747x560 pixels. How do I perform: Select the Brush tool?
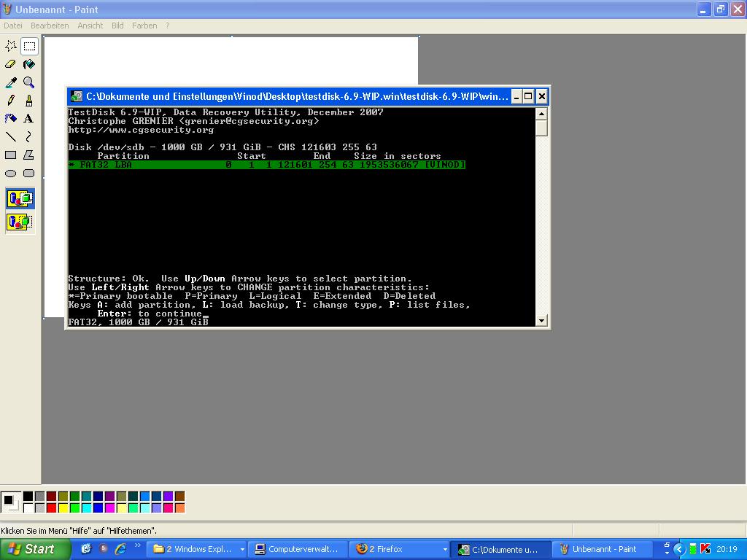click(x=29, y=101)
